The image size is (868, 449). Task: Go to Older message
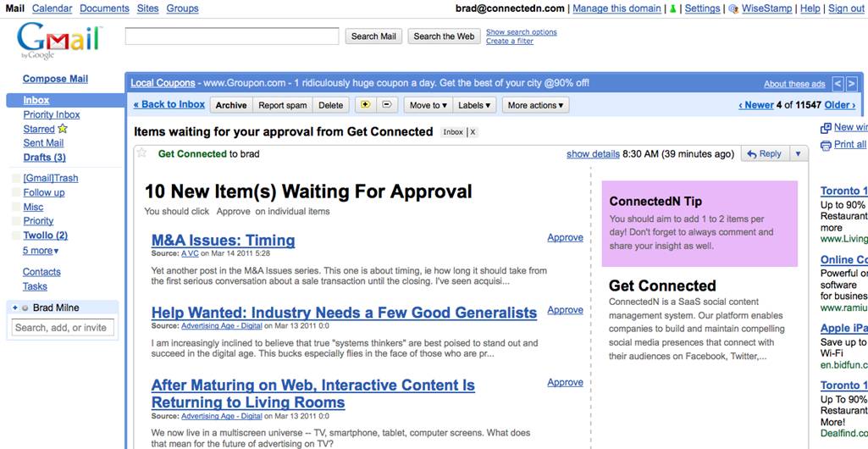840,105
